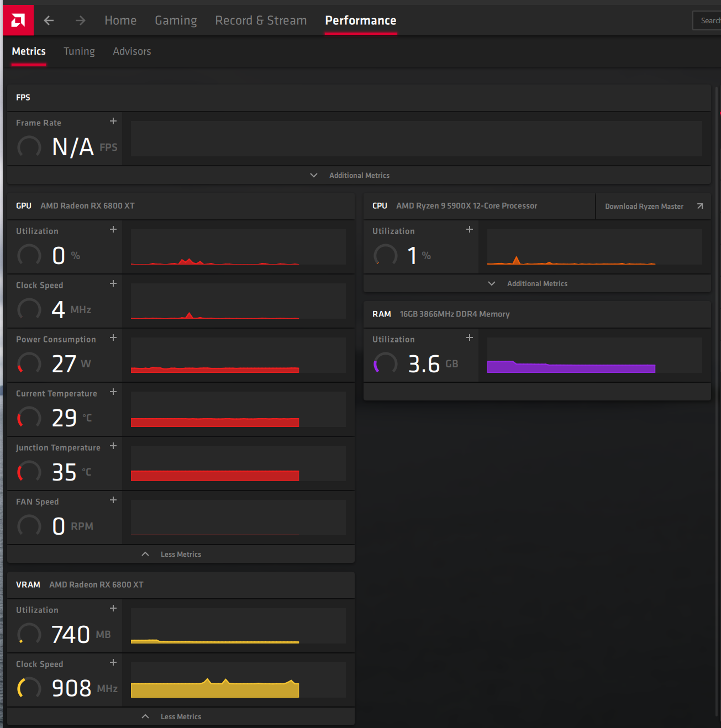Viewport: 721px width, 728px height.
Task: Click the AMD logo icon
Action: (x=18, y=20)
